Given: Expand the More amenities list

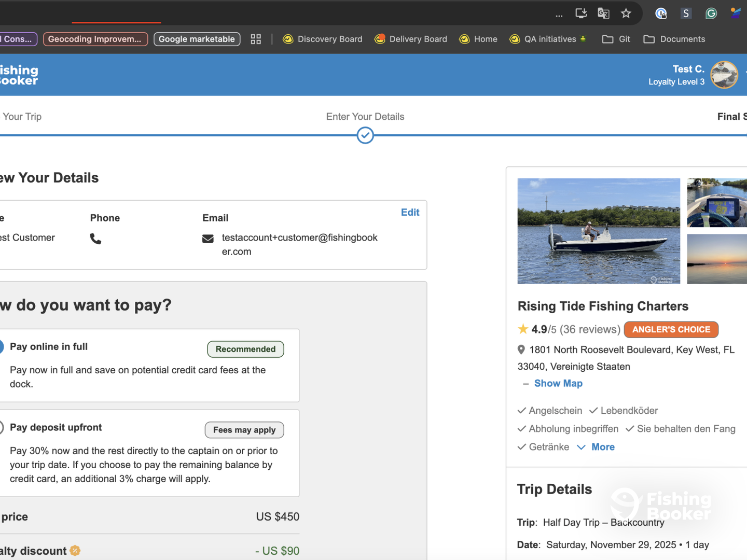Looking at the screenshot, I should coord(602,447).
